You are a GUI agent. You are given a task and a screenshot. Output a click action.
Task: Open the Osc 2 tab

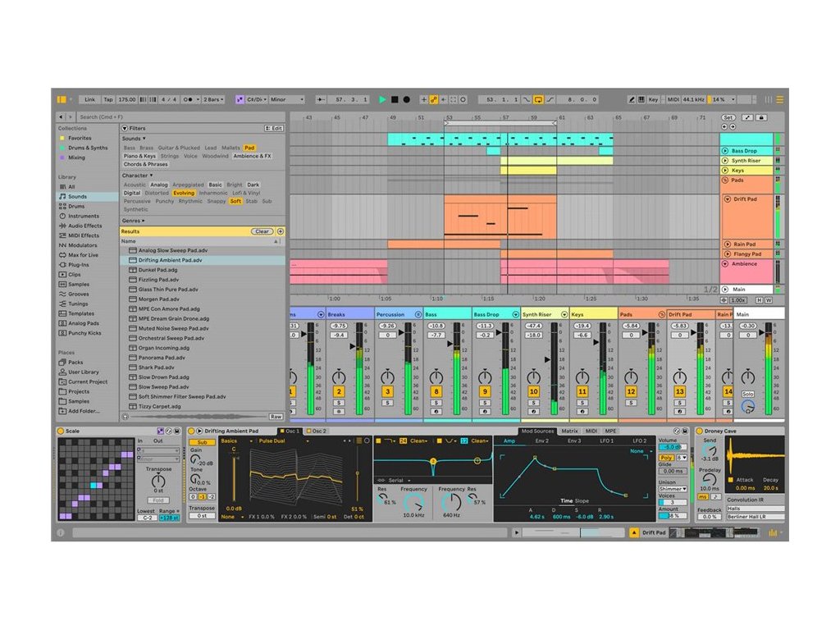click(x=316, y=431)
